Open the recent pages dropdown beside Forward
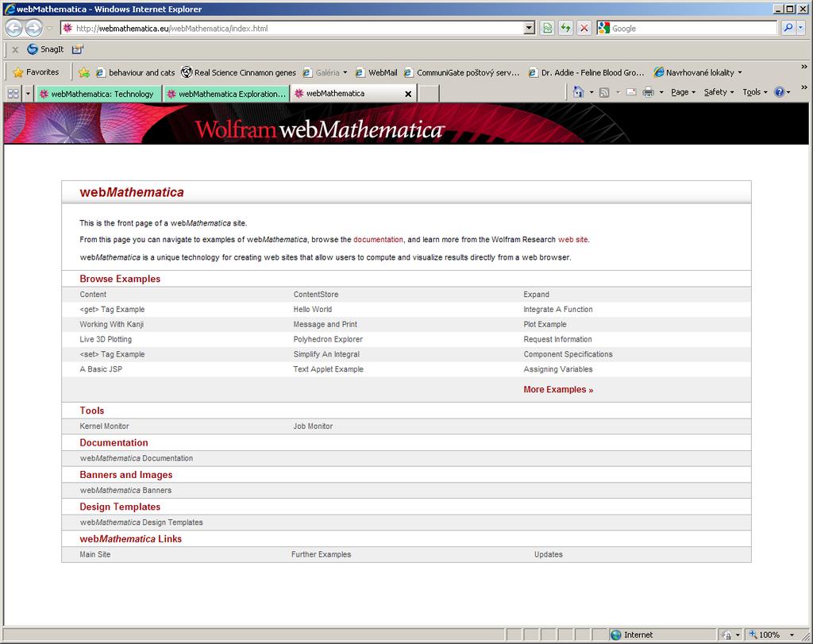The width and height of the screenshot is (813, 644). (50, 29)
